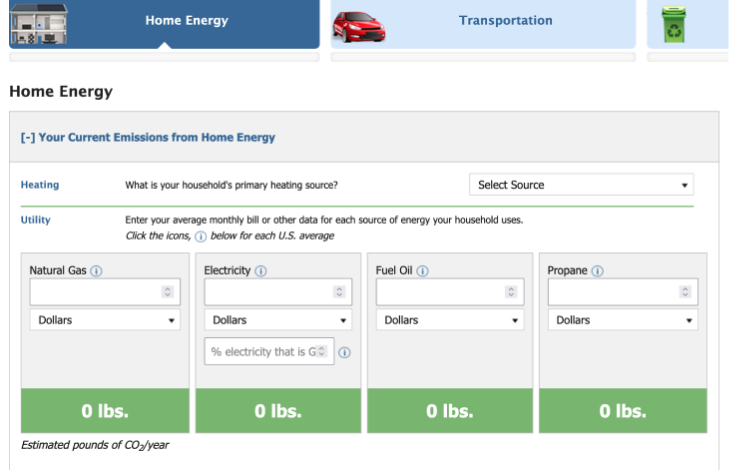The height and width of the screenshot is (470, 729).
Task: Click the Propane amount input field
Action: (623, 292)
